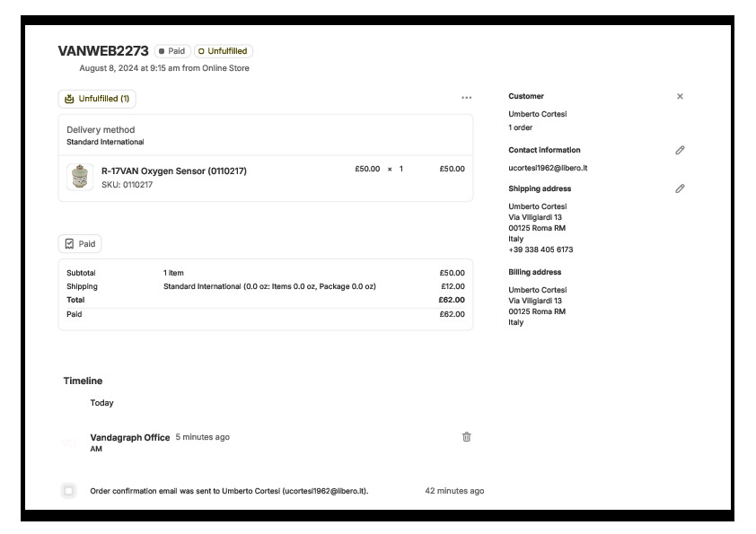This screenshot has height=534, width=756.
Task: Open R-17VAN Oxygen Sensor product link
Action: (173, 171)
